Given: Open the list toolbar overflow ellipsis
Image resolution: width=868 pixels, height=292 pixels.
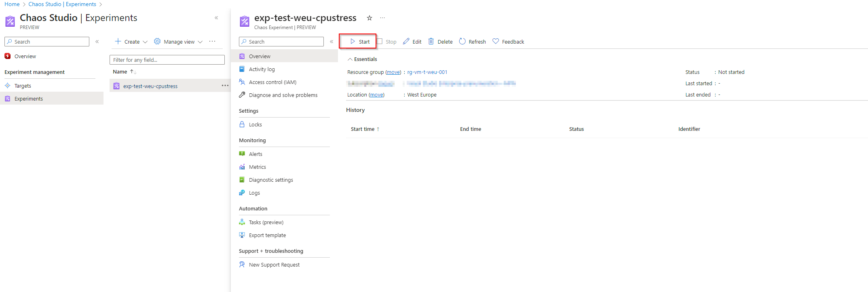Looking at the screenshot, I should 212,41.
